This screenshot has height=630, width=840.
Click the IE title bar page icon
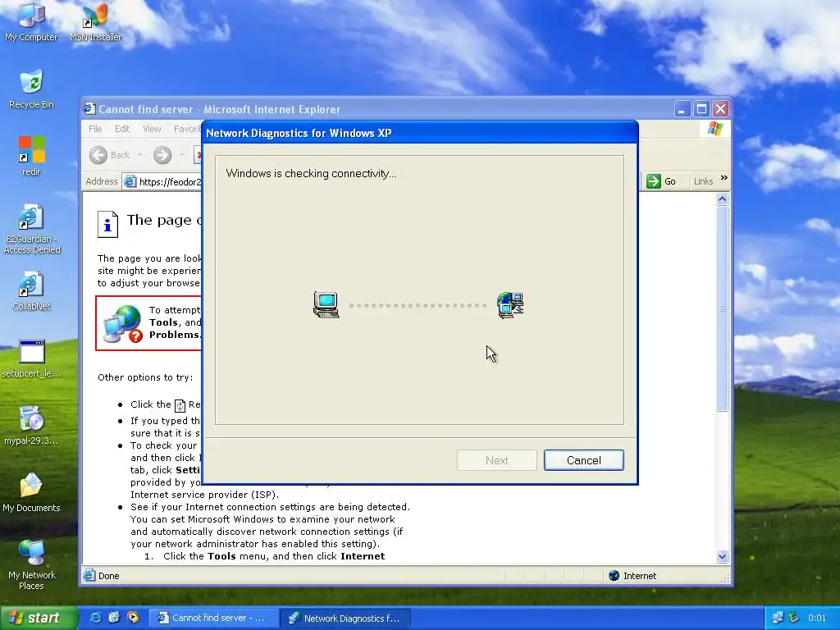coord(89,109)
